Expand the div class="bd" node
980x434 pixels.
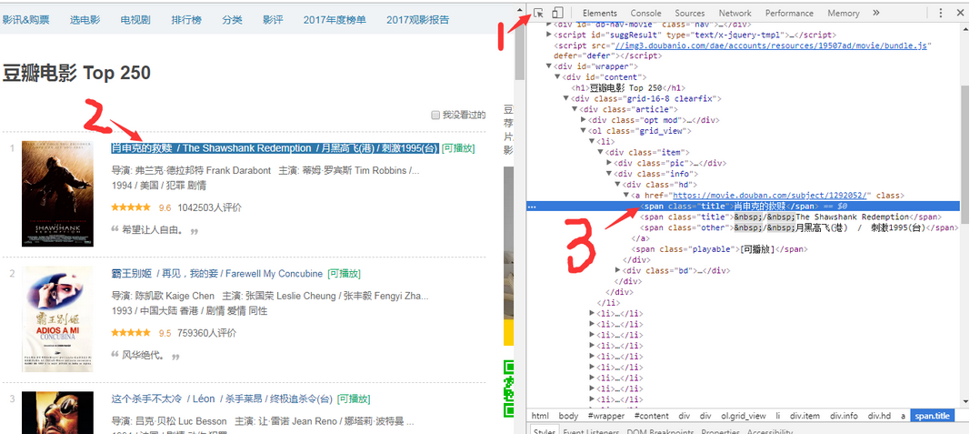(x=618, y=271)
